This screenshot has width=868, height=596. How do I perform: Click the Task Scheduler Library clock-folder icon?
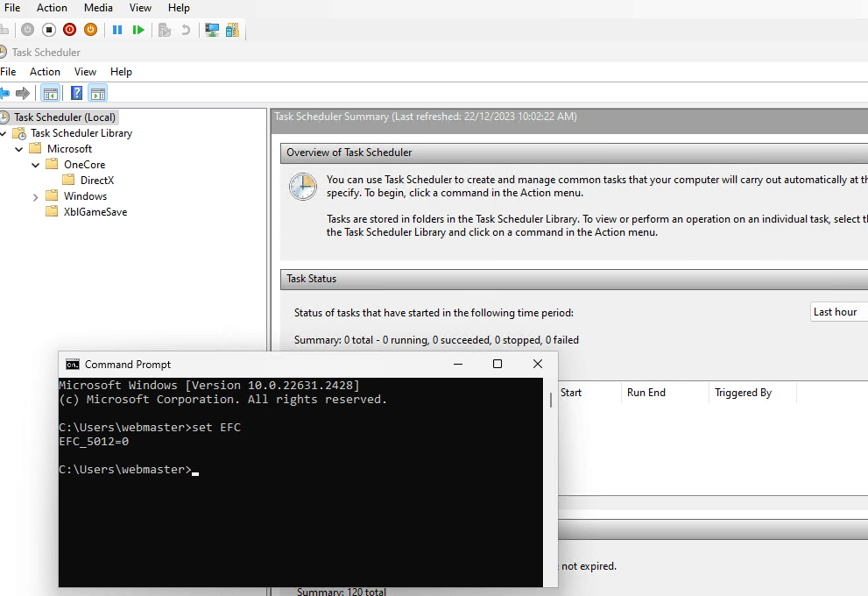(x=19, y=133)
